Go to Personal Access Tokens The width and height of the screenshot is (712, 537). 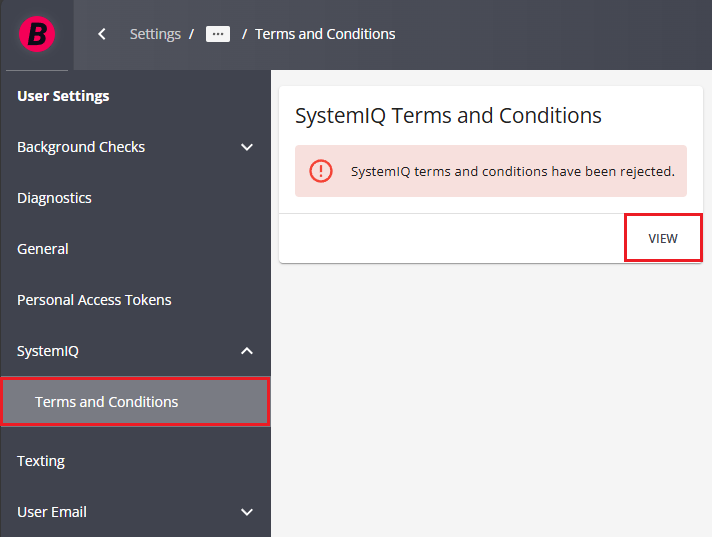point(94,300)
